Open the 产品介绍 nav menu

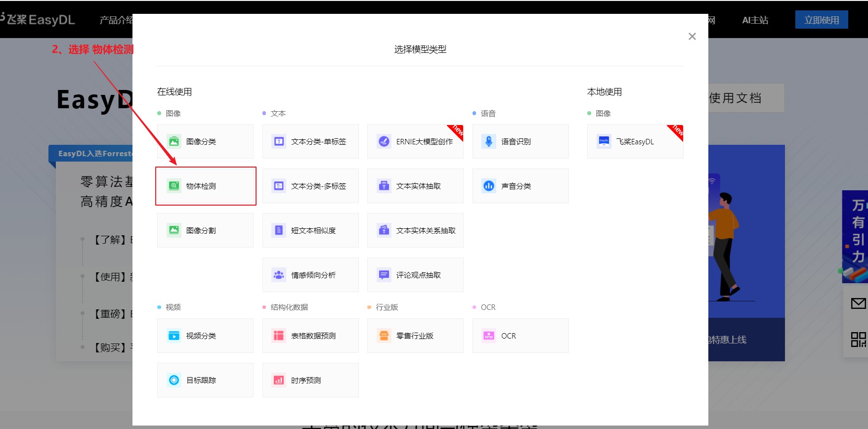pos(116,20)
